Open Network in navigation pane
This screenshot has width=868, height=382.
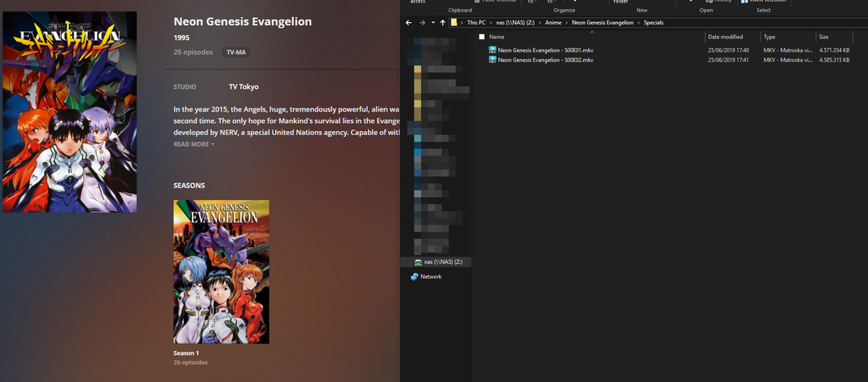pos(431,276)
